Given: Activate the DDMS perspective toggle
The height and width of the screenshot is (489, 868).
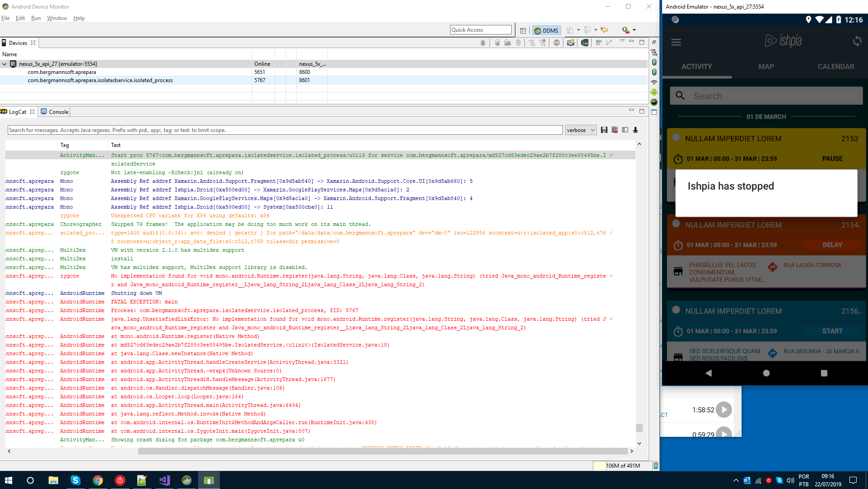Looking at the screenshot, I should (x=546, y=30).
